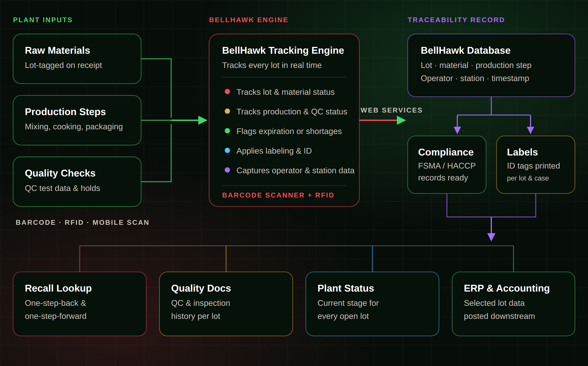Screen dimensions: 588x366
Task: Click "Lot · material · production step" text
Action: pyautogui.click(x=476, y=65)
